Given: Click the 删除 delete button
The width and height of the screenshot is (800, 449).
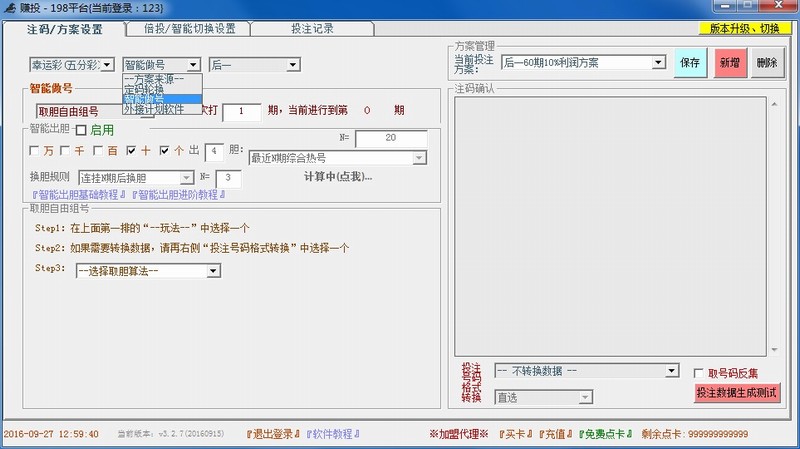Looking at the screenshot, I should (766, 62).
